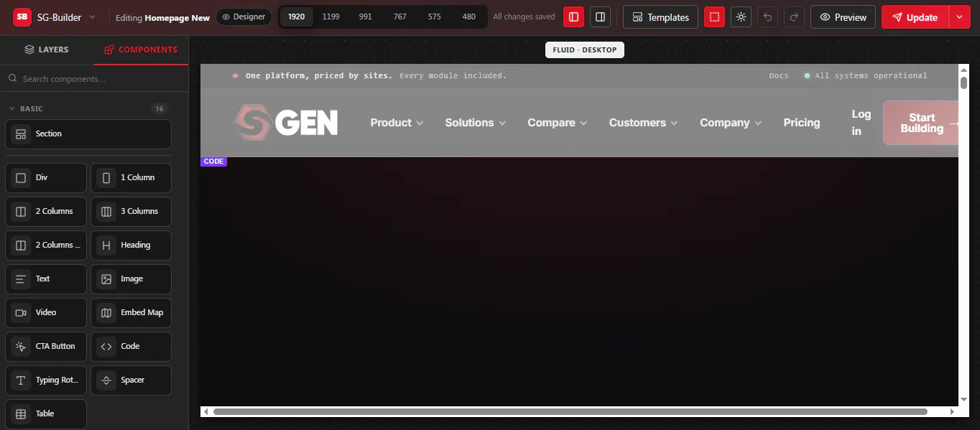The image size is (980, 430).
Task: Click the 16 components count badge
Action: click(x=160, y=108)
